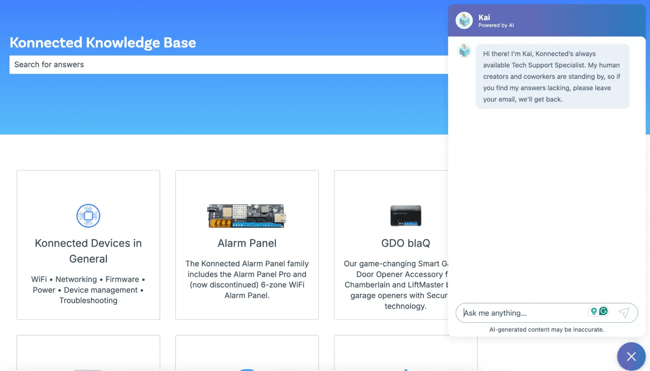
Task: Click the Alarm Panel family description text
Action: pyautogui.click(x=247, y=279)
